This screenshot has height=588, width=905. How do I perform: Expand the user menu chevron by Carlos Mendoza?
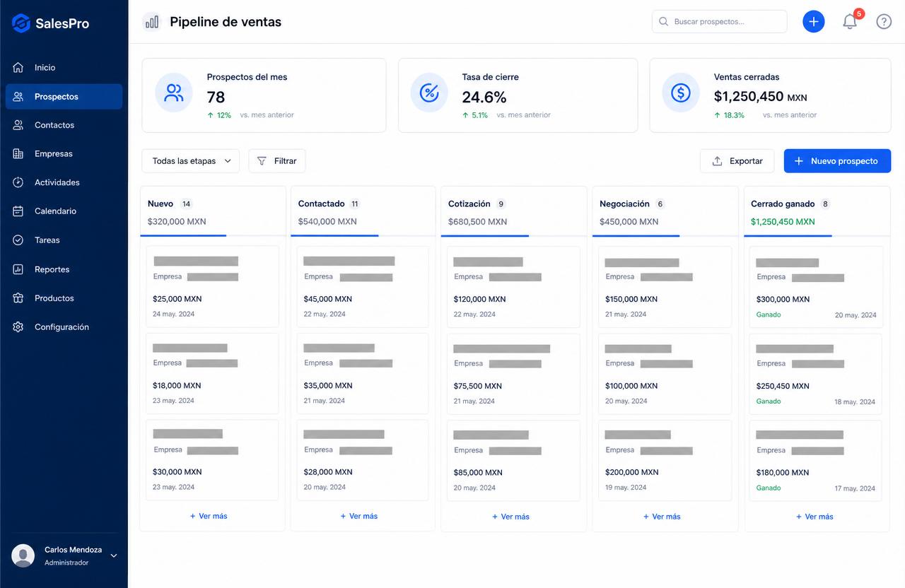click(114, 556)
